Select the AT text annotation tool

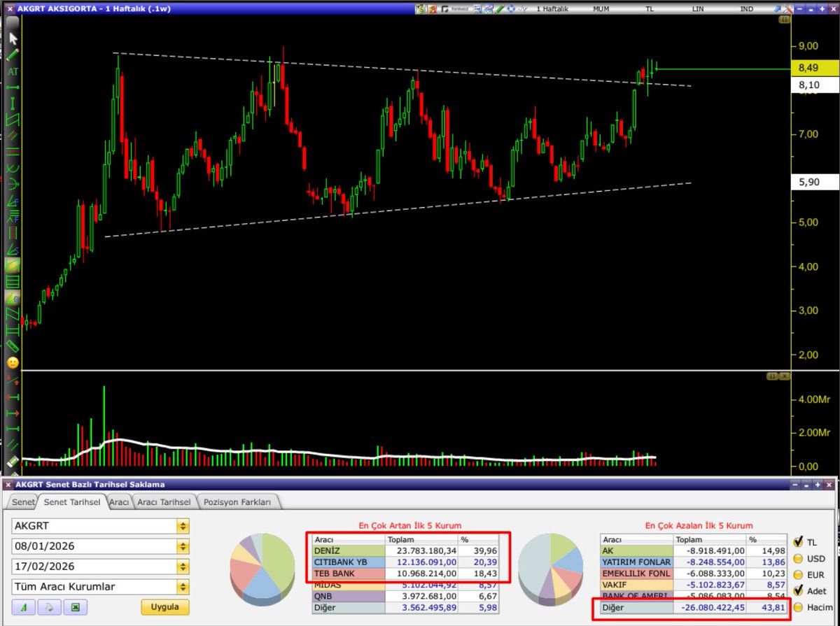pyautogui.click(x=13, y=71)
